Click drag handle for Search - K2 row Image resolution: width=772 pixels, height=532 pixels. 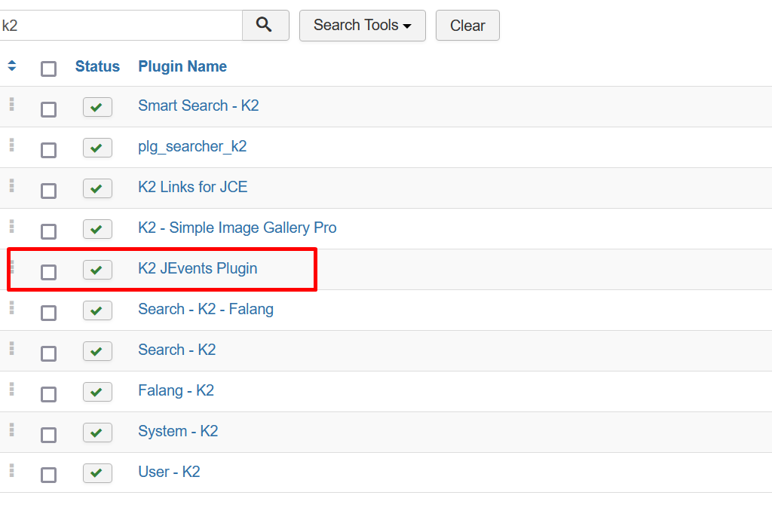point(12,348)
